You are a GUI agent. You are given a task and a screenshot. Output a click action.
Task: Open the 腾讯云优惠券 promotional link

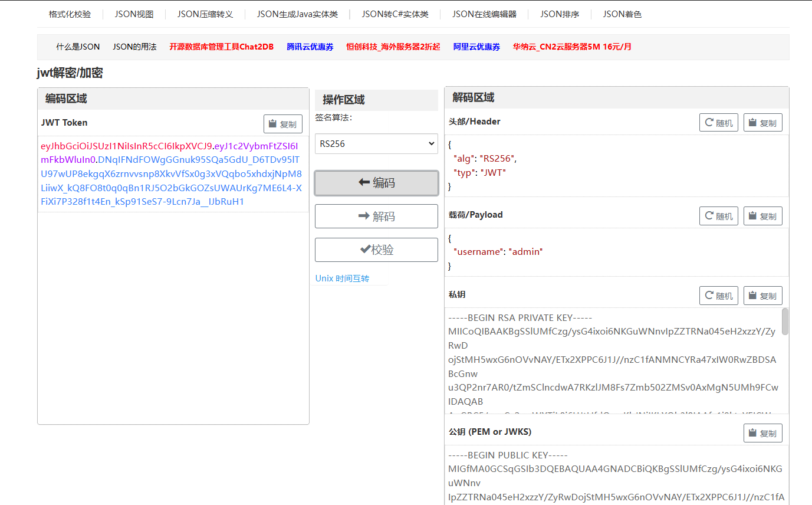click(310, 47)
